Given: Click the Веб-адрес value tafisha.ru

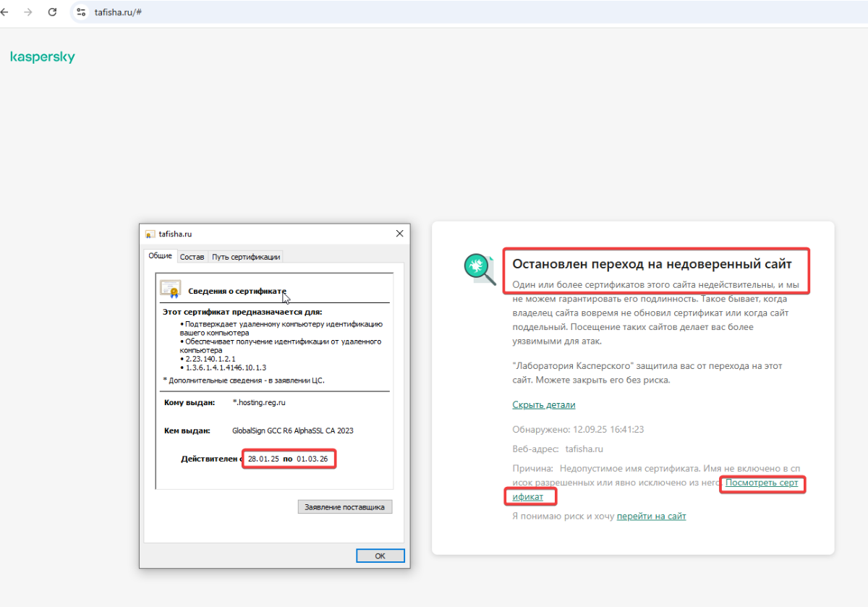Looking at the screenshot, I should coord(584,449).
